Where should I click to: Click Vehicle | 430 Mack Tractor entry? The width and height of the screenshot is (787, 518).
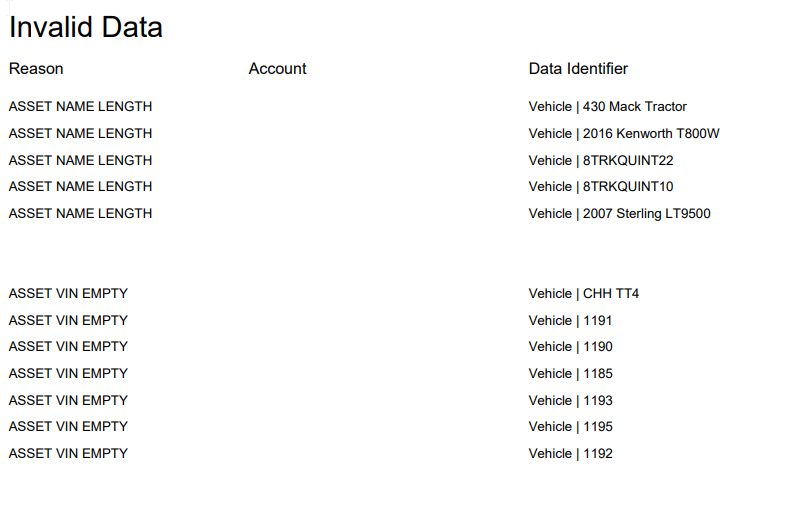point(608,106)
